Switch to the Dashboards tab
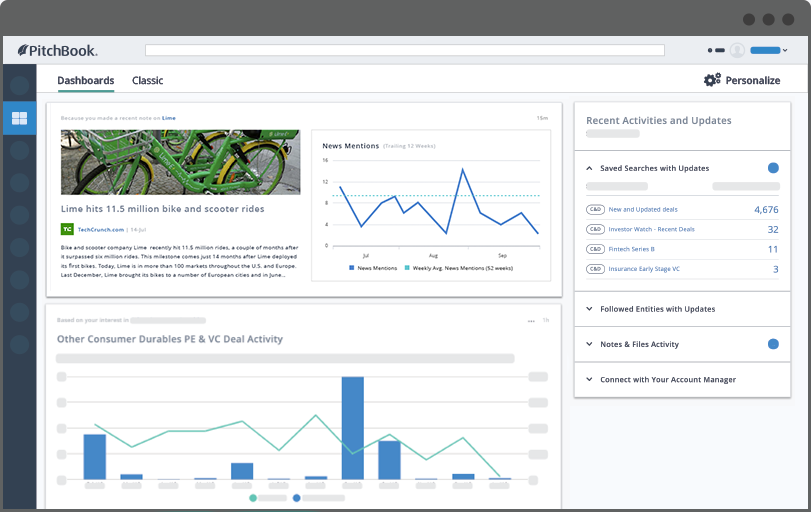The width and height of the screenshot is (811, 512). (x=86, y=81)
